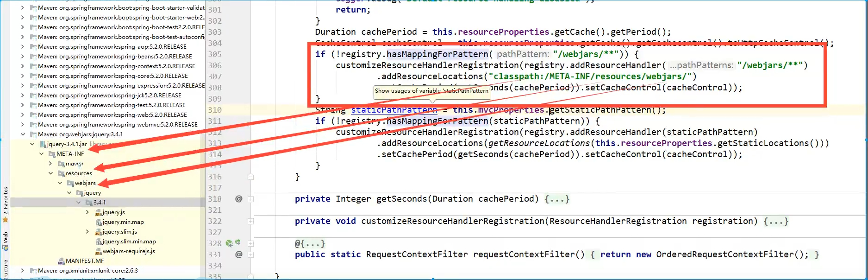868x280 pixels.
Task: Collapse the 3.4.1 version folder
Action: pos(78,203)
